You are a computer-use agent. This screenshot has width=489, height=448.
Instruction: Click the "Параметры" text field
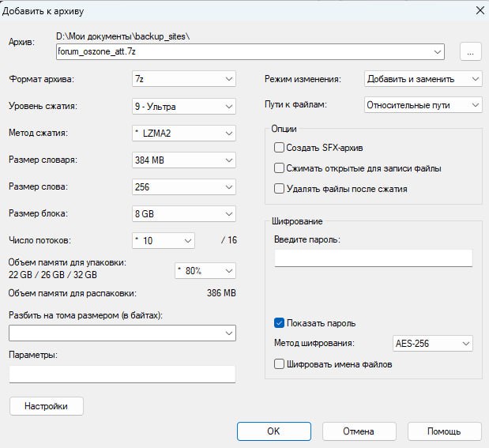click(x=122, y=374)
